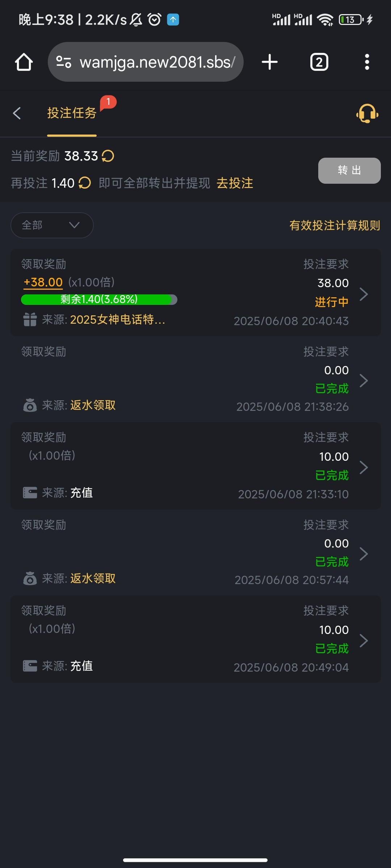Open the tab switcher showing 2 tabs

click(x=319, y=62)
